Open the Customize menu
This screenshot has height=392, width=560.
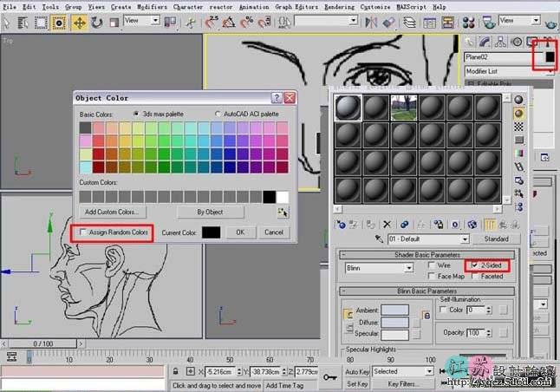[x=375, y=7]
